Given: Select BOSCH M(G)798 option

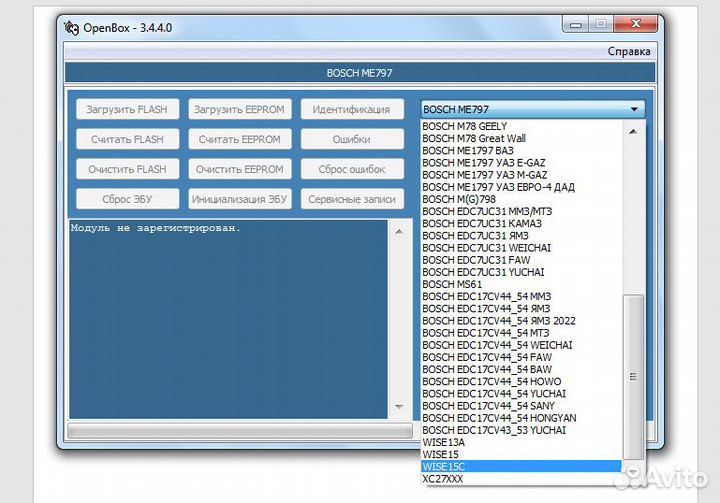Looking at the screenshot, I should pos(521,199).
